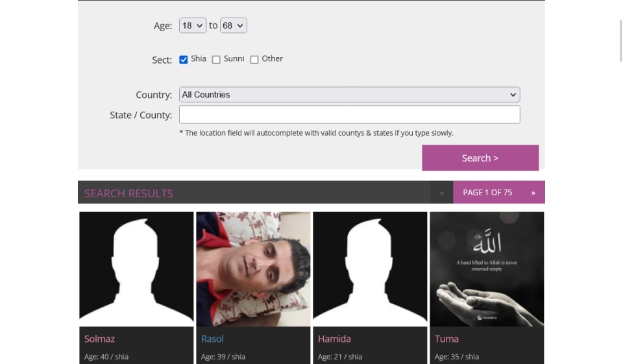
Task: Open Tuma profile name link
Action: point(446,339)
